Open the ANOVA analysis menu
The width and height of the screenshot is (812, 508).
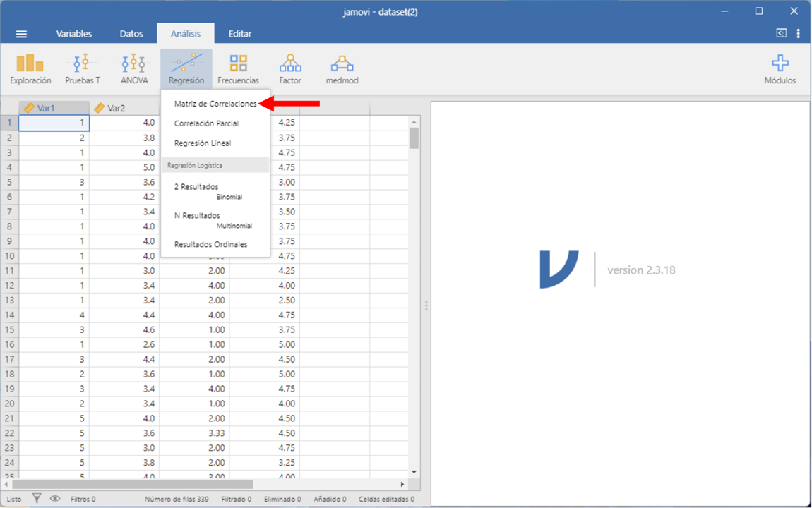[x=134, y=69]
